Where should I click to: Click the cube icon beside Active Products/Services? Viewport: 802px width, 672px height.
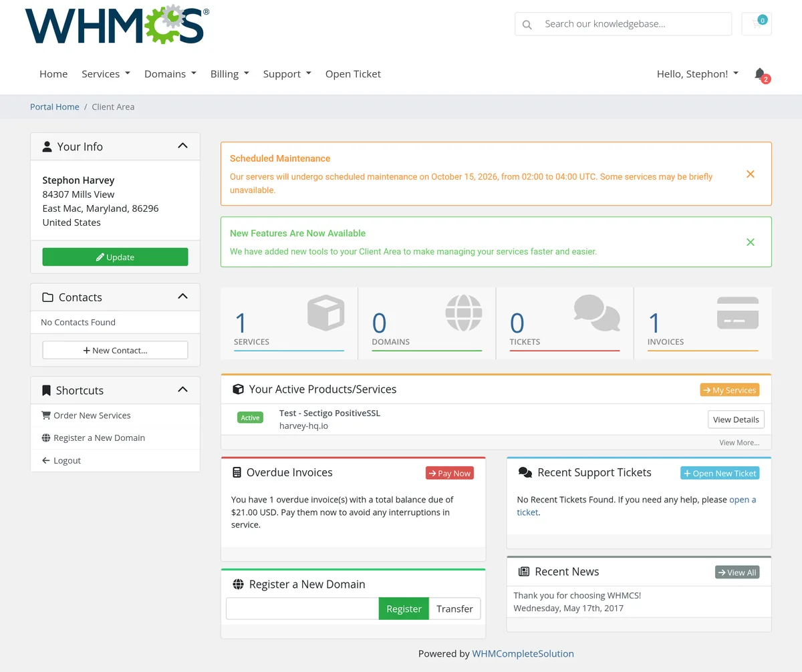(x=238, y=389)
